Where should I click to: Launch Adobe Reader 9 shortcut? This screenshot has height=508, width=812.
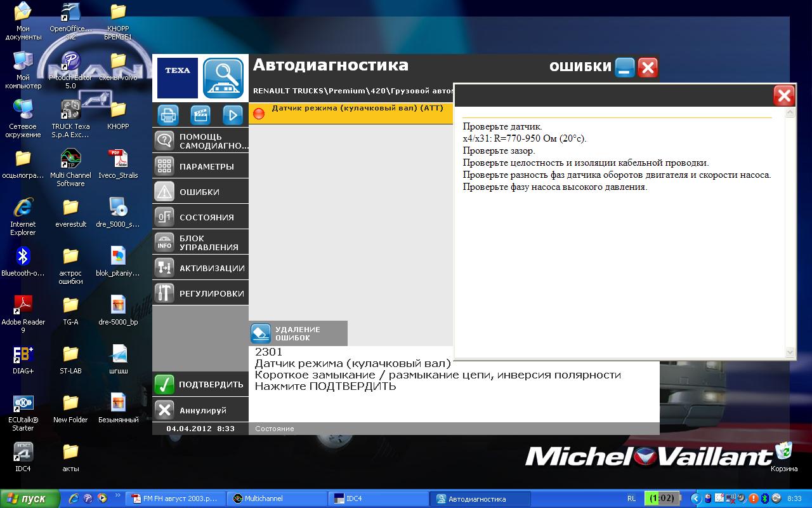[23, 315]
